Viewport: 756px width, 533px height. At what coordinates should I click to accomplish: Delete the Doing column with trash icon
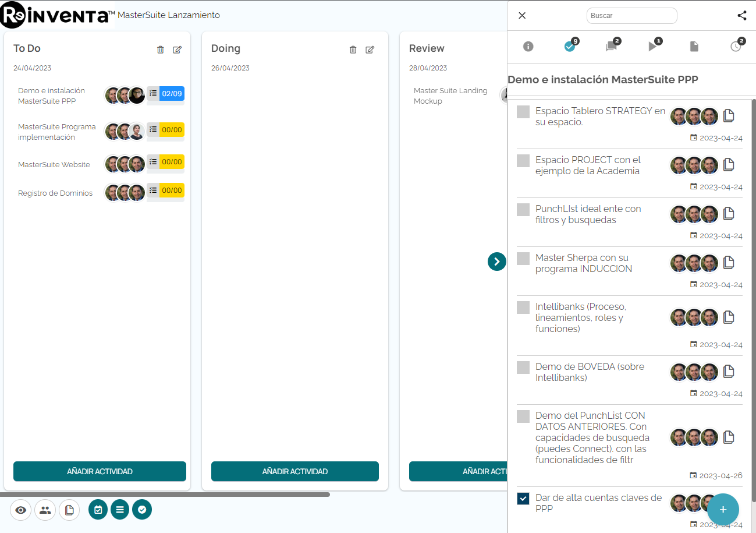(x=353, y=50)
